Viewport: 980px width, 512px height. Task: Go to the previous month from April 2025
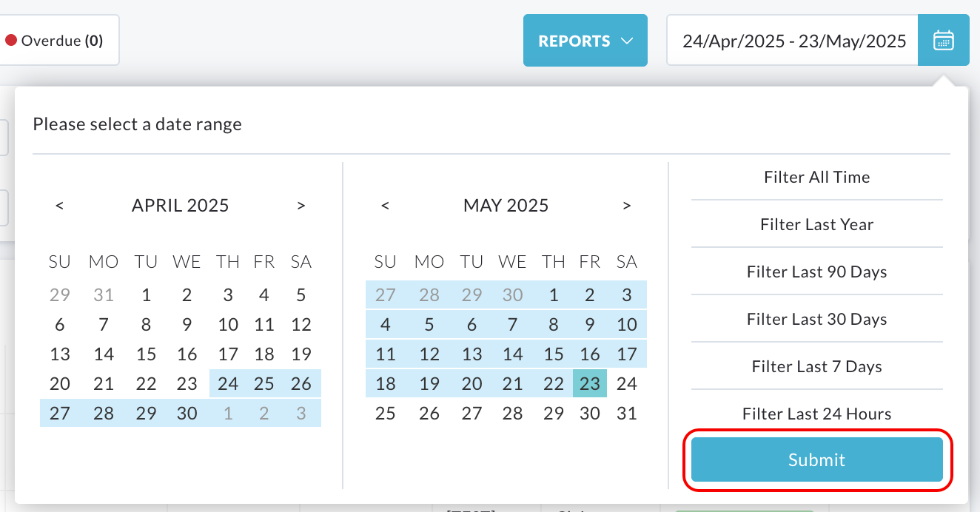(59, 206)
